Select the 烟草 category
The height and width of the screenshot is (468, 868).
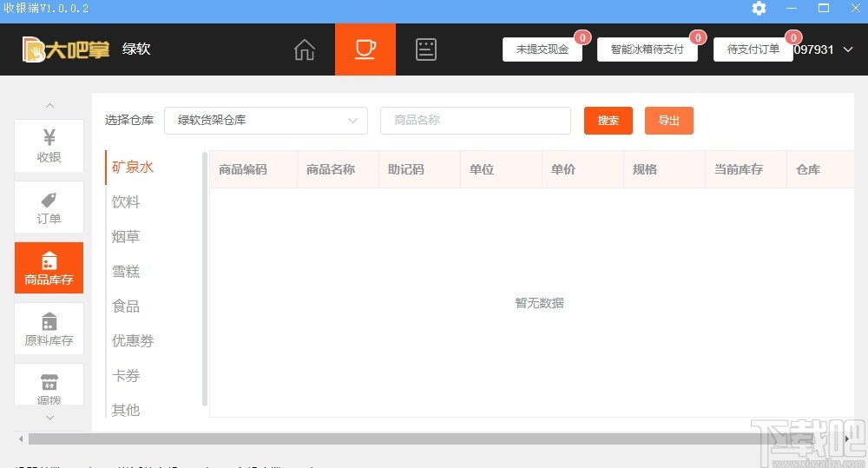(126, 236)
